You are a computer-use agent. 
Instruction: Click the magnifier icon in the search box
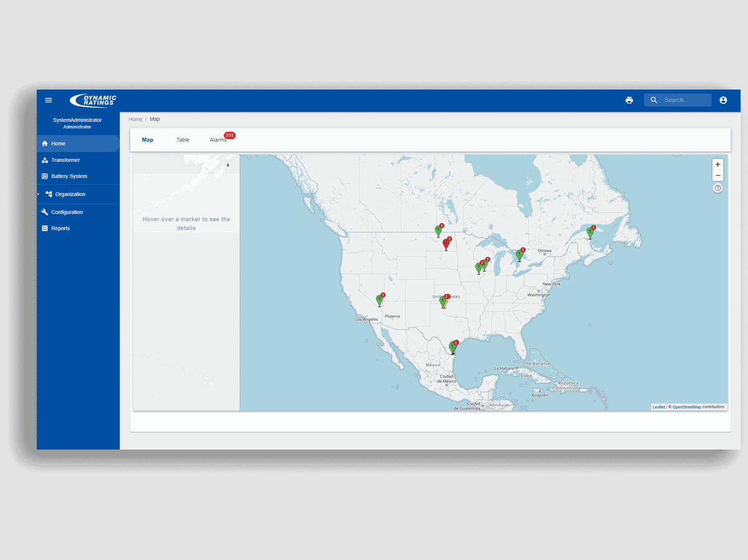pos(654,100)
